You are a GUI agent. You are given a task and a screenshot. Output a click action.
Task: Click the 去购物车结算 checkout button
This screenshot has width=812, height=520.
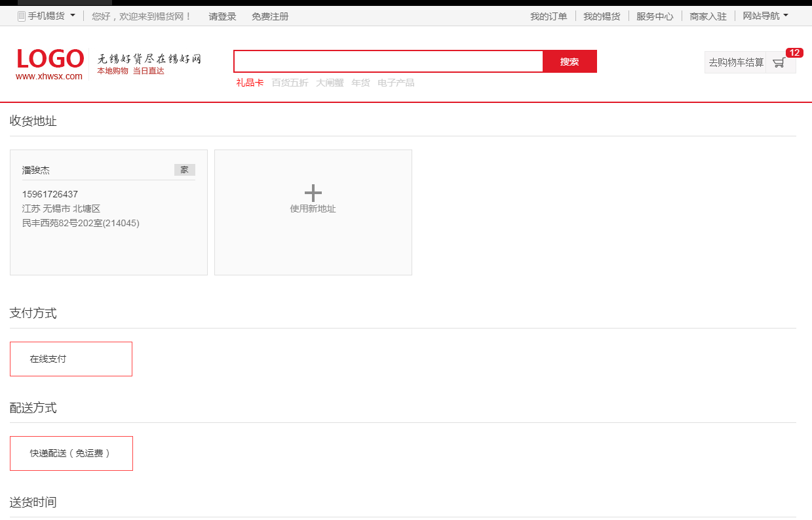point(736,62)
